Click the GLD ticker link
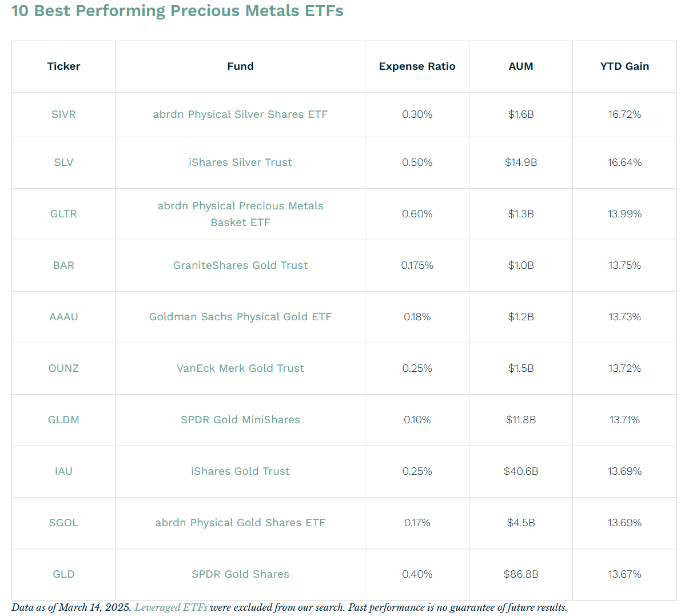681x616 pixels. [63, 574]
